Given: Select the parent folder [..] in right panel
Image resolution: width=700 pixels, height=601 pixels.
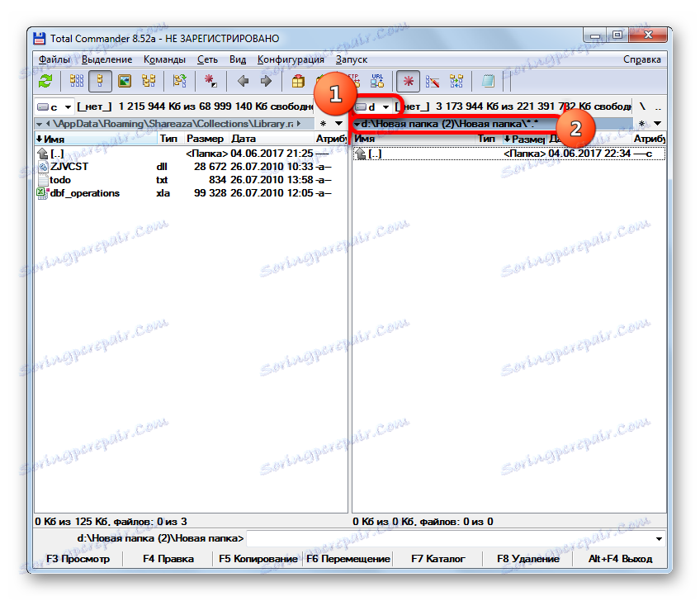Looking at the screenshot, I should [x=509, y=154].
